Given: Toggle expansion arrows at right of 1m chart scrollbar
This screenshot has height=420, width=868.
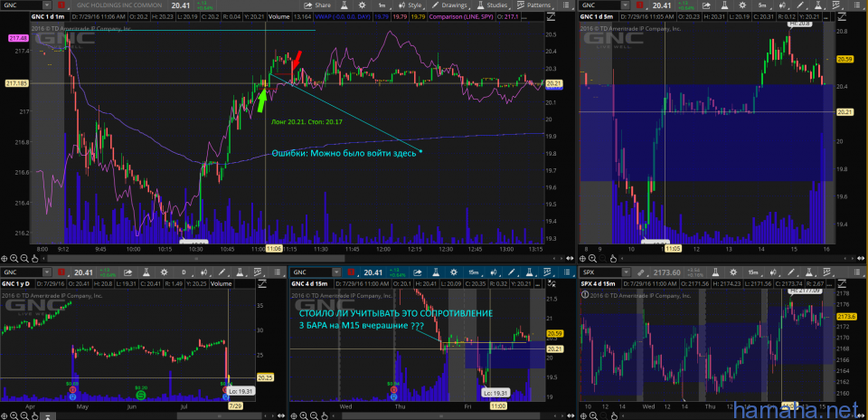Looking at the screenshot, I should coord(571,258).
